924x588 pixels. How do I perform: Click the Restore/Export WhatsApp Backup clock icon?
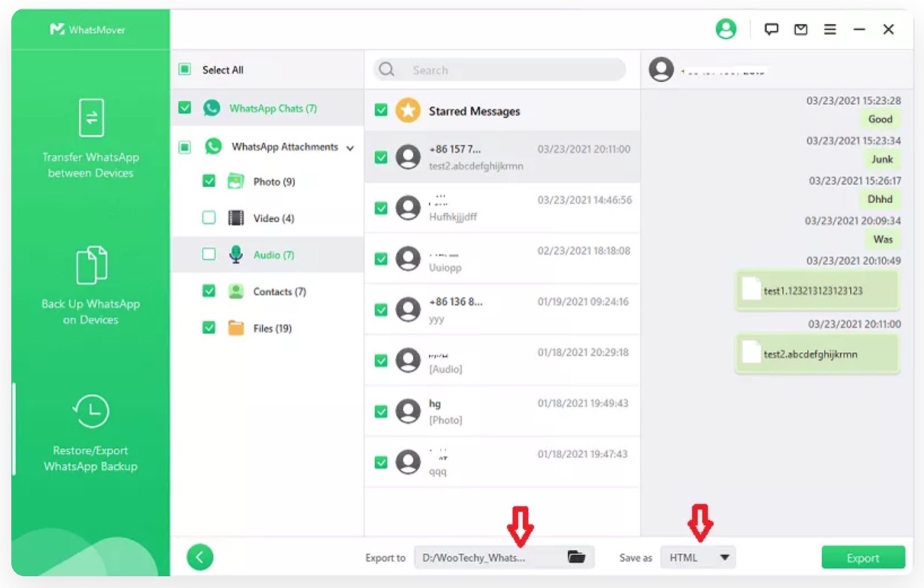(x=91, y=411)
